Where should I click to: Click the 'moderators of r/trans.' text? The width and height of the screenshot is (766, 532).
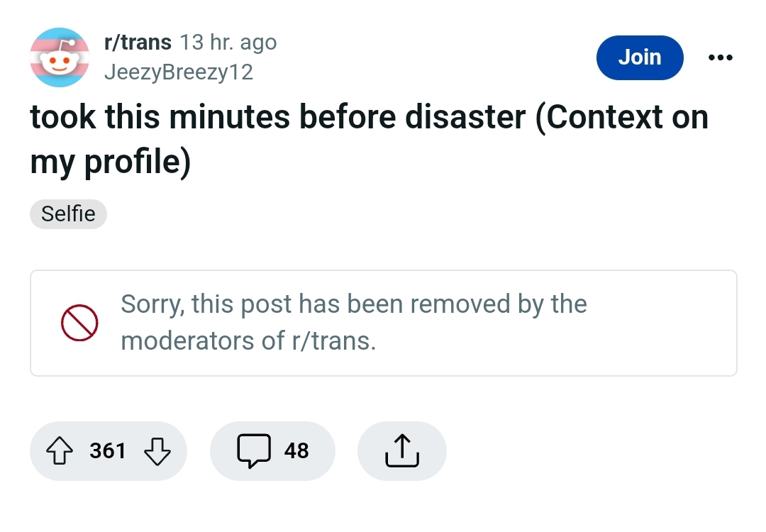click(x=248, y=341)
